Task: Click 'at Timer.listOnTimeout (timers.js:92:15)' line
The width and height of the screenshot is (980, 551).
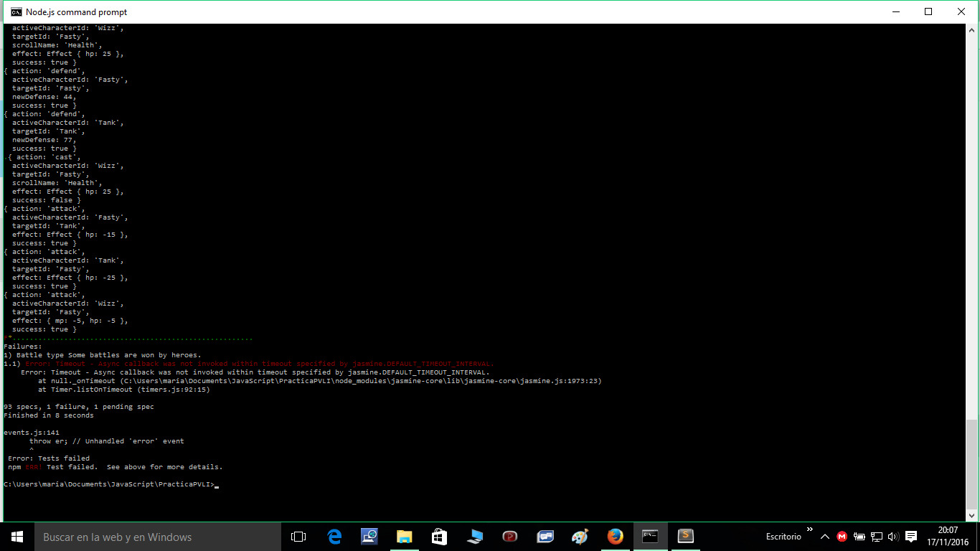Action: (123, 390)
